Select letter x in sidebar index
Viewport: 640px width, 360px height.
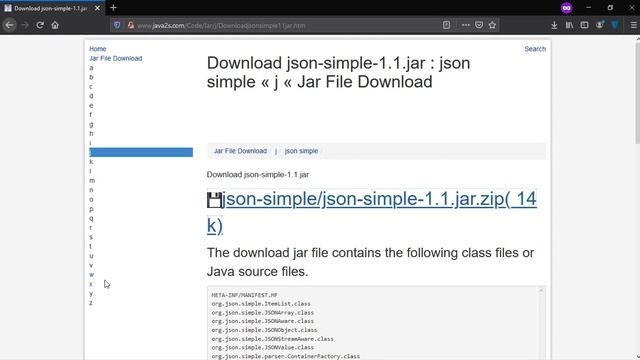click(91, 284)
